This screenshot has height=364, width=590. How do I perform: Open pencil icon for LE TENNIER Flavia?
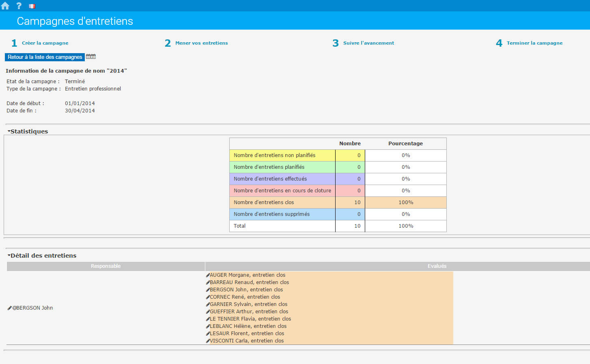(x=208, y=319)
